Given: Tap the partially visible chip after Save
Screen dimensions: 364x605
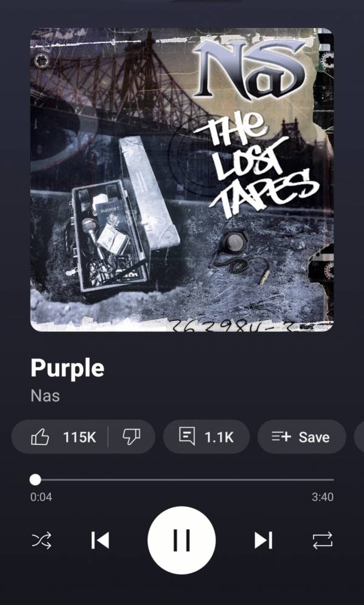Looking at the screenshot, I should 359,437.
